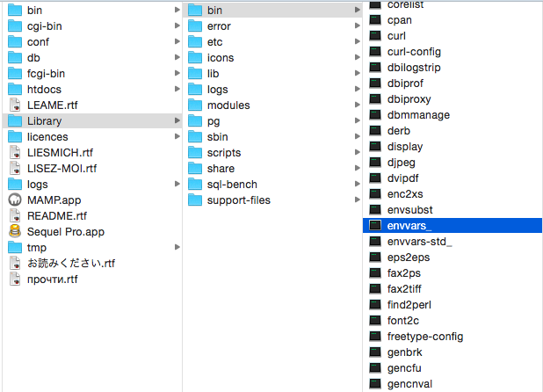543x392 pixels.
Task: Expand the Library folder chevron
Action: pyautogui.click(x=177, y=121)
